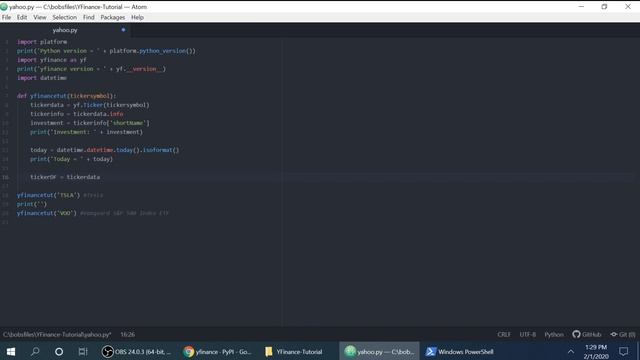
Task: Switch to OBS 24.0.3 in taskbar
Action: [137, 351]
